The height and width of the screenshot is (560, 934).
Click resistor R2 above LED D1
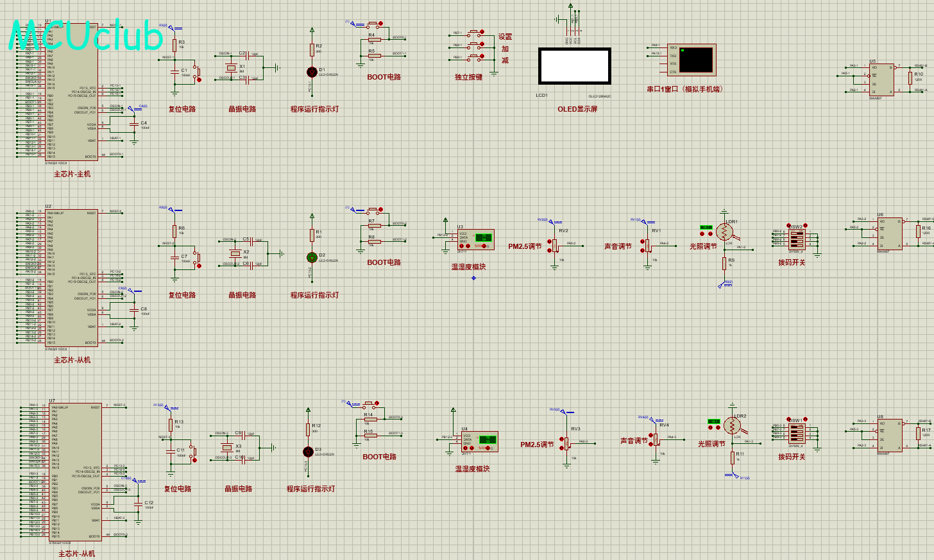(x=312, y=50)
